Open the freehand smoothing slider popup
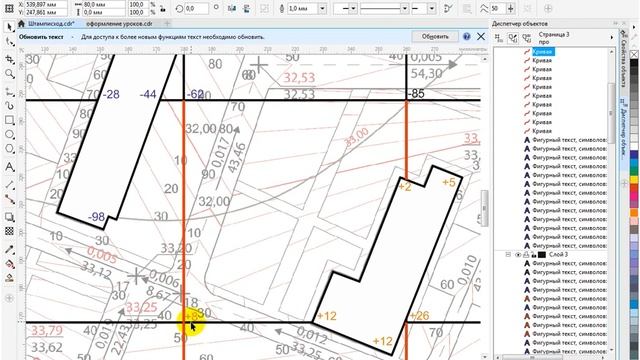This screenshot has width=640, height=360. point(511,8)
